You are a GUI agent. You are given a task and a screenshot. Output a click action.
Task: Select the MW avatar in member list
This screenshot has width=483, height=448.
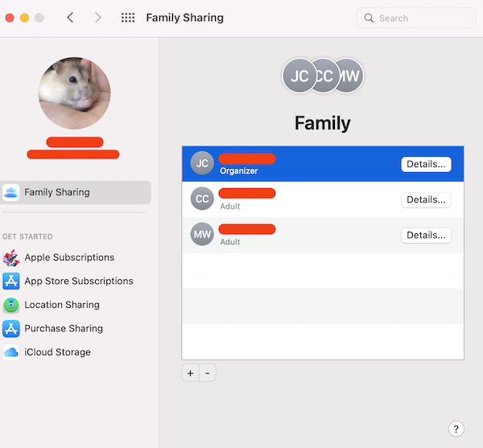(x=202, y=235)
